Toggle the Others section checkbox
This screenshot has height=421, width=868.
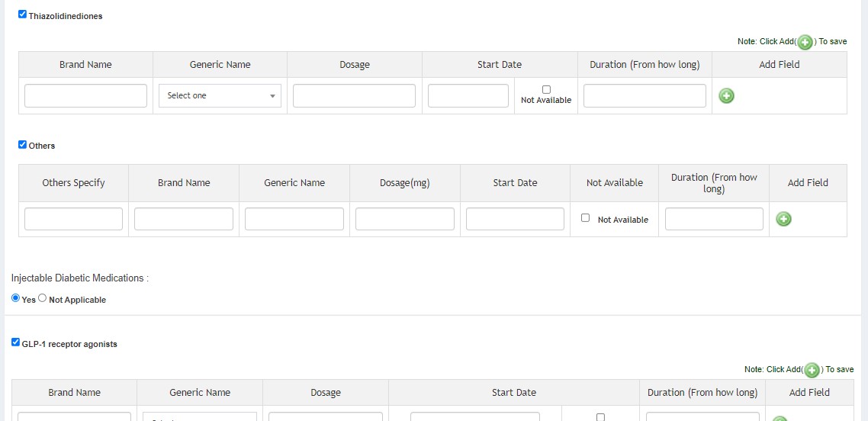(x=23, y=144)
